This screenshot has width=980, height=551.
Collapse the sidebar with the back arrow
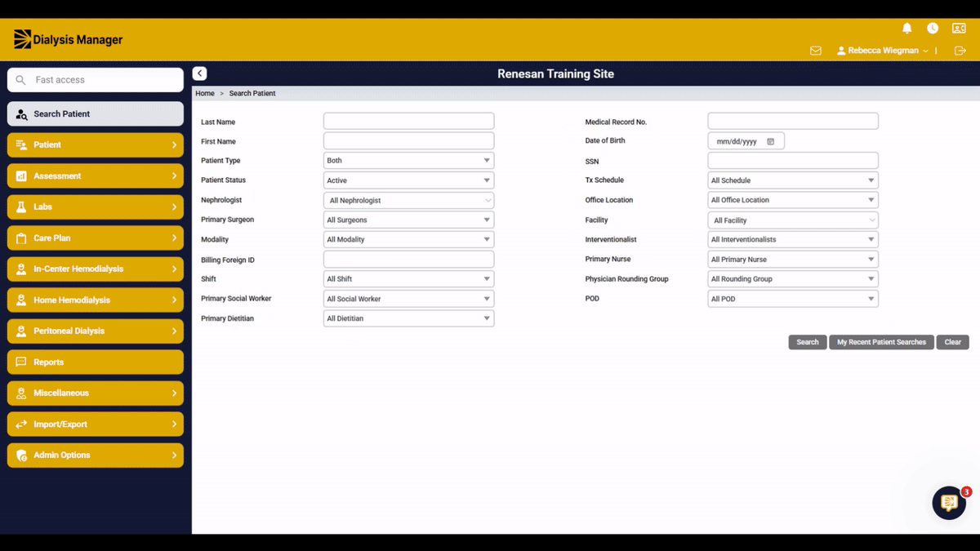point(199,73)
